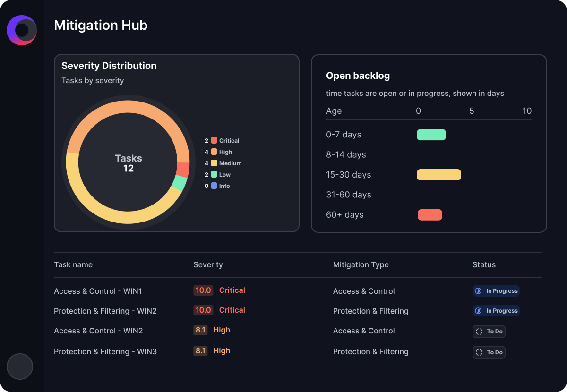Click progress icon in Protection & Filtering - WIN2 row
This screenshot has height=392, width=567.
[x=478, y=311]
